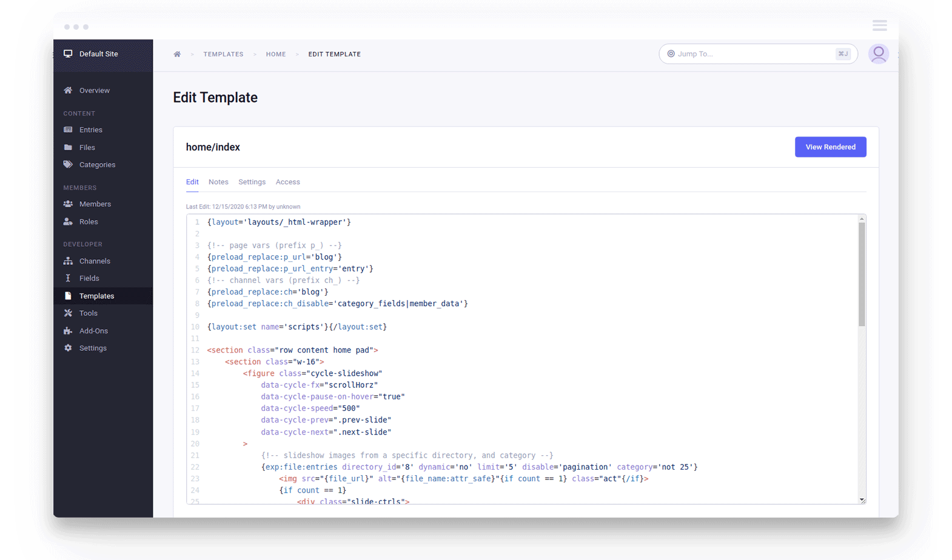The image size is (952, 560).
Task: Click the section class row content line
Action: click(292, 350)
